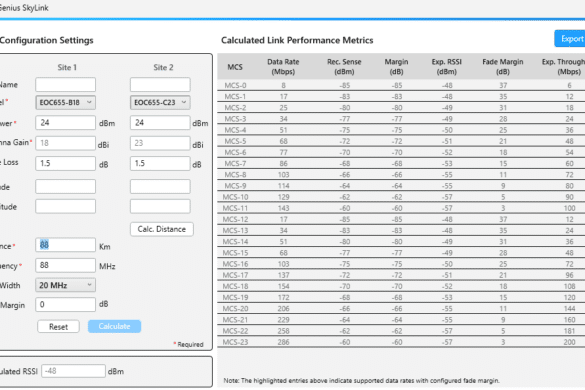Click the Data Rate (Mbps) column header
Image resolution: width=585 pixels, height=390 pixels.
tap(283, 67)
